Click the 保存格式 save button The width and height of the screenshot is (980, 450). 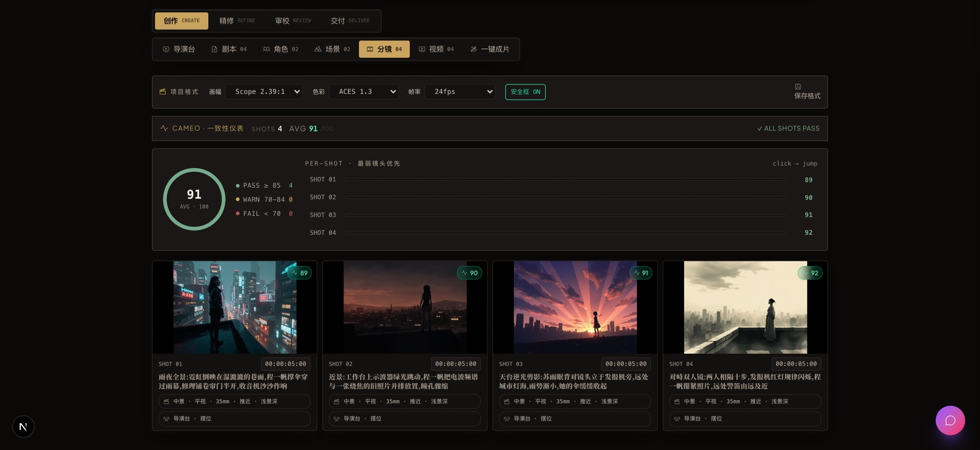click(x=807, y=92)
